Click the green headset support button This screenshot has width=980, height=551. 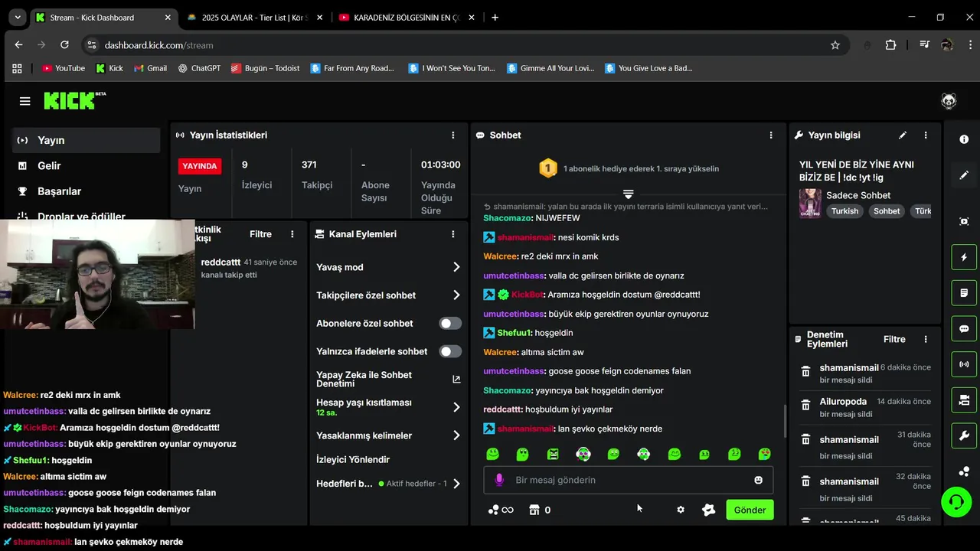[956, 502]
